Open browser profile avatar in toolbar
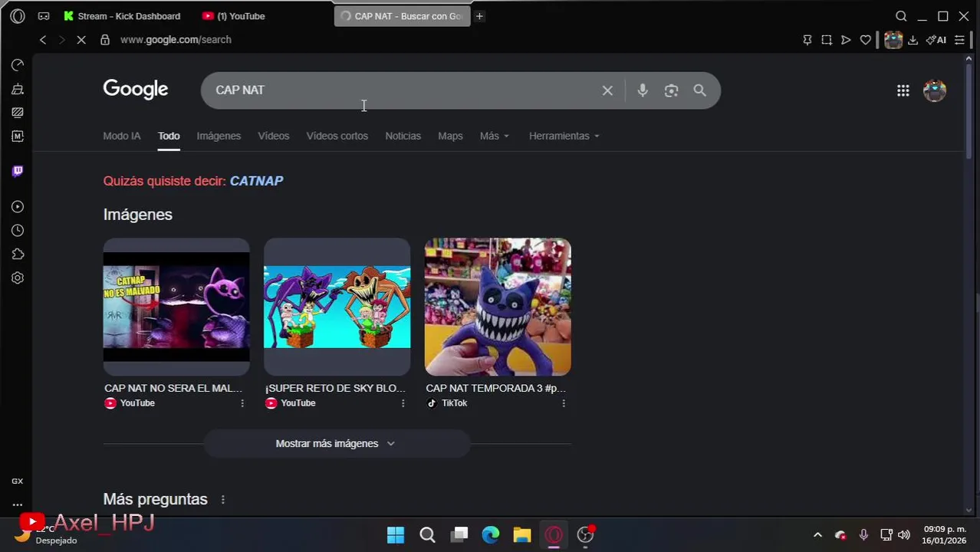 click(893, 40)
